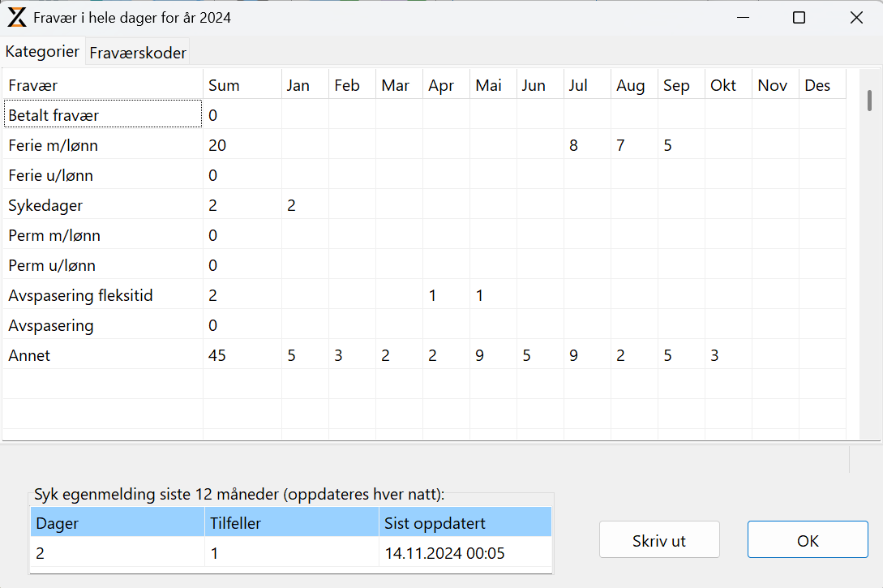Confirm with the OK button
Viewport: 883px width, 588px height.
pos(808,539)
